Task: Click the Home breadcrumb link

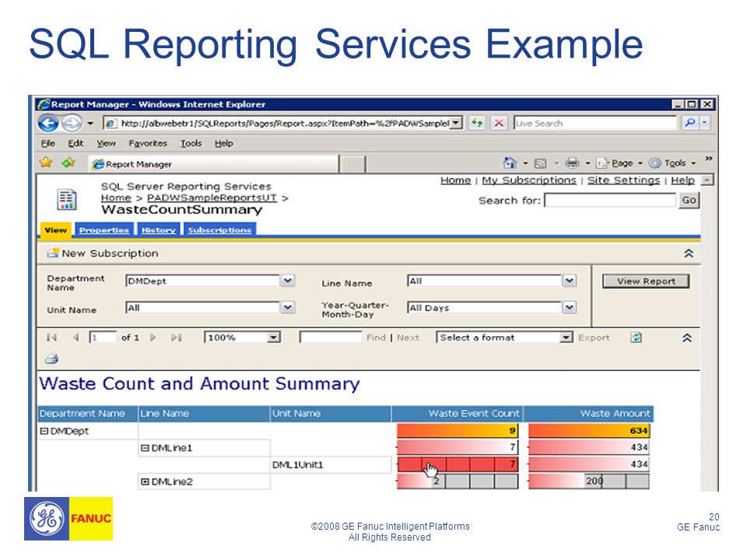Action: pyautogui.click(x=116, y=198)
